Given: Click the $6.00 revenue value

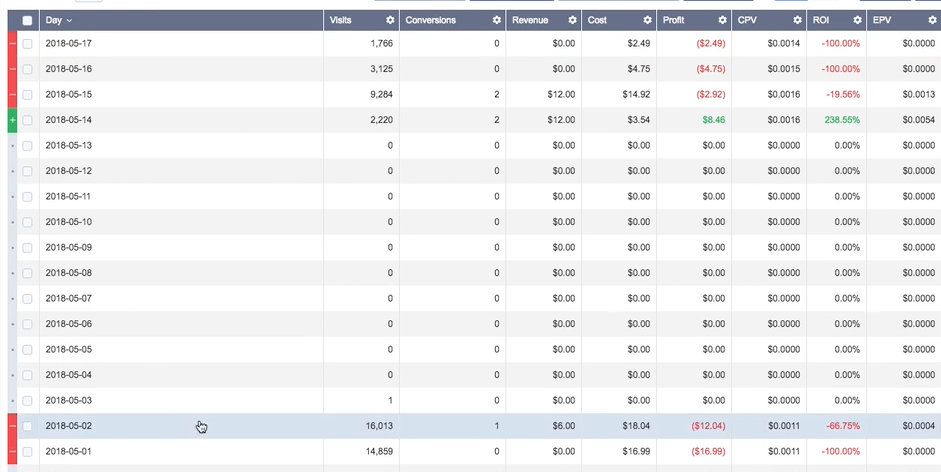Looking at the screenshot, I should coord(564,426).
